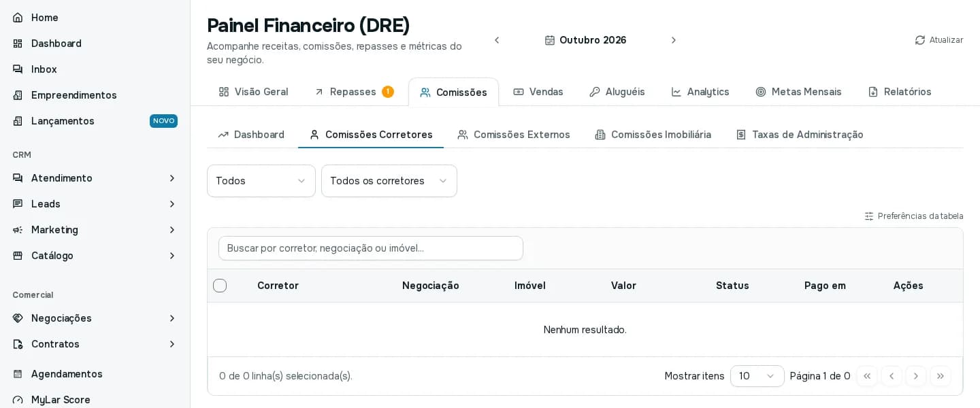
Task: Click the Lançamentos icon in sidebar
Action: tap(18, 121)
